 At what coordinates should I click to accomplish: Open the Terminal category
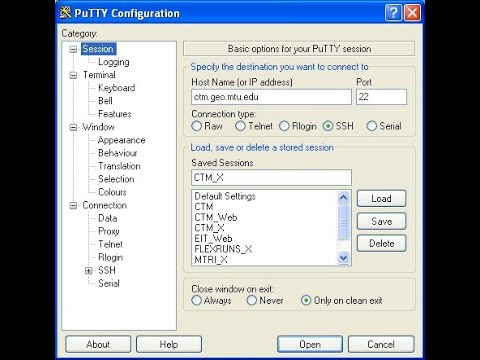99,75
